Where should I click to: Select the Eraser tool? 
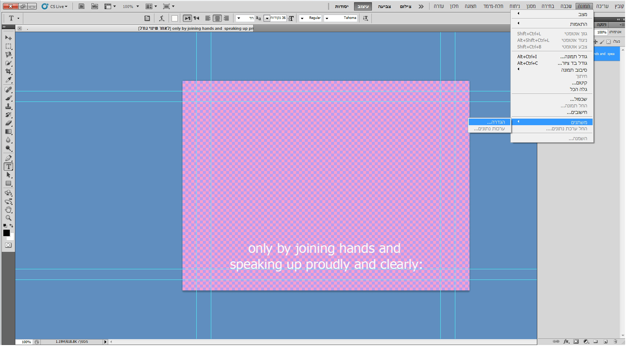pos(8,123)
